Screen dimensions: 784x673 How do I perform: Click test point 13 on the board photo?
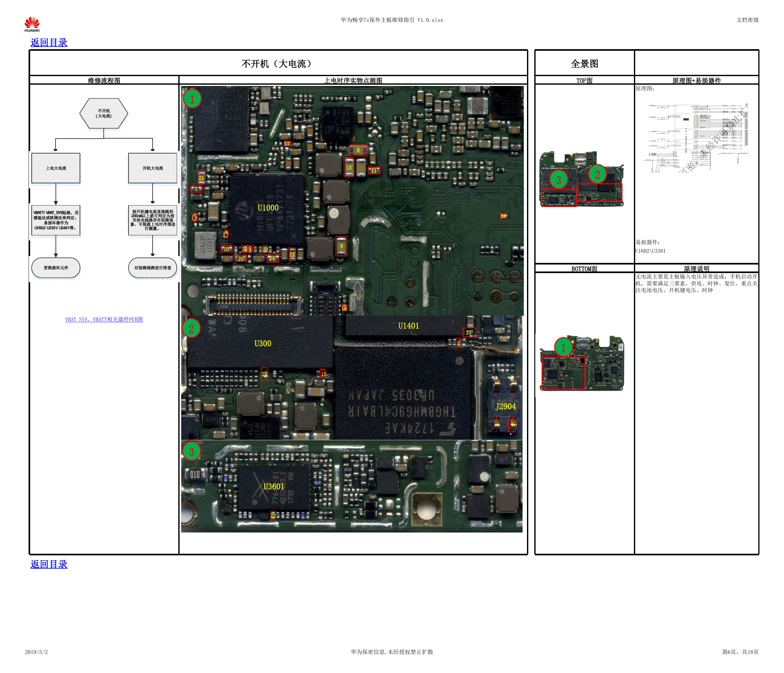349,167
